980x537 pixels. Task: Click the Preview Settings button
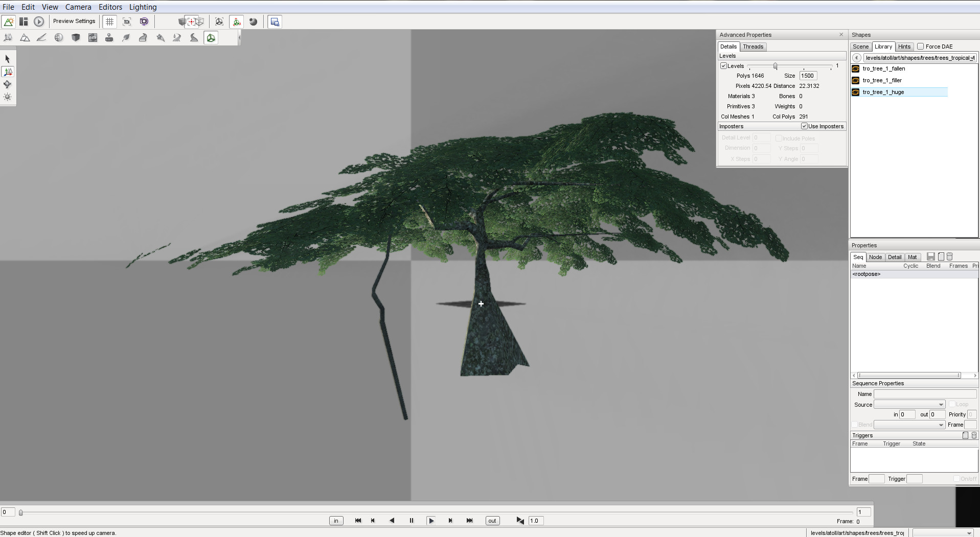click(x=74, y=21)
